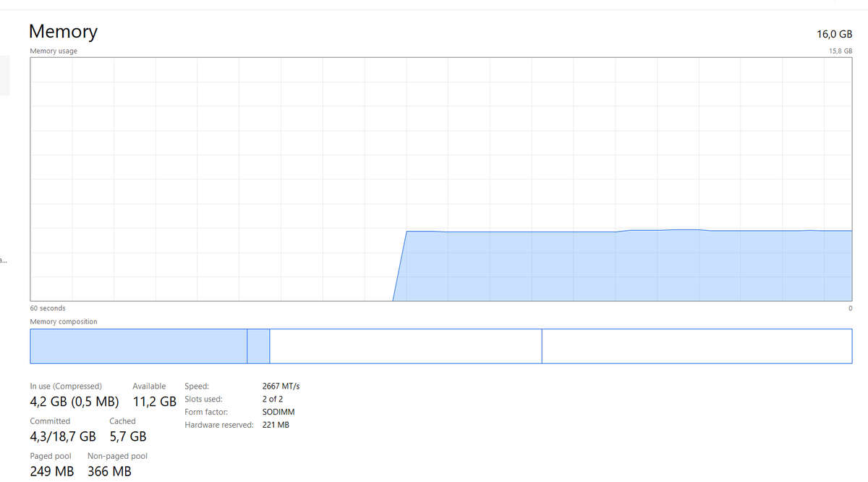Select the Speed 2667 MT/s value

click(x=281, y=386)
